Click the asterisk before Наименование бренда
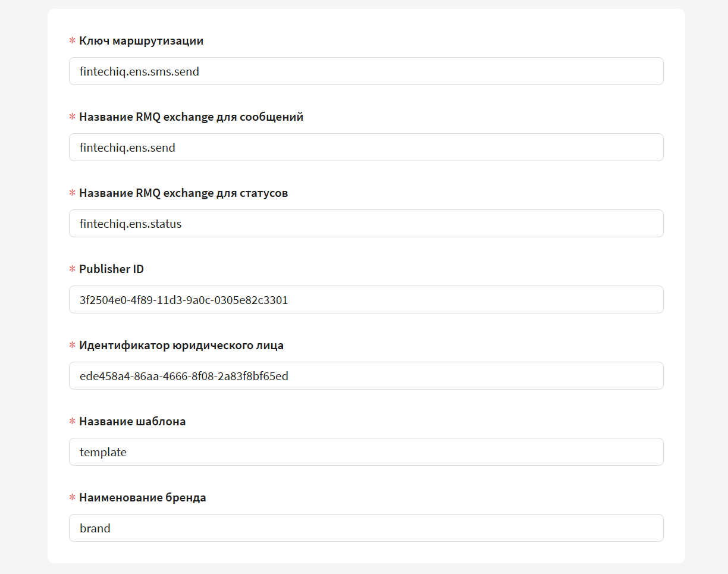 73,498
